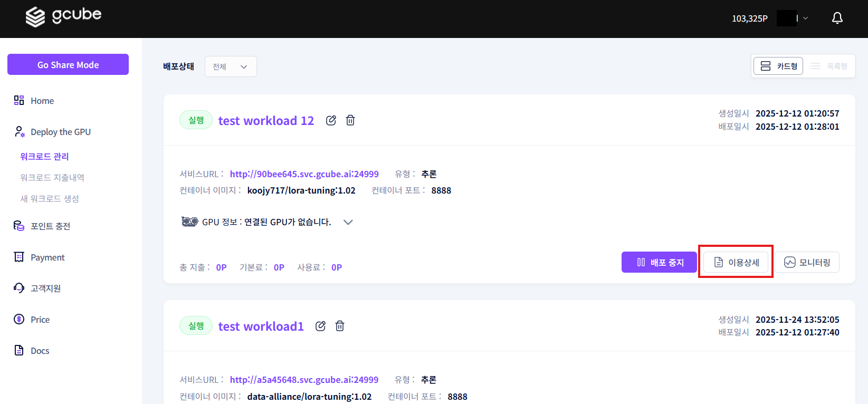This screenshot has width=868, height=404.
Task: Open Home from the sidebar
Action: [42, 101]
